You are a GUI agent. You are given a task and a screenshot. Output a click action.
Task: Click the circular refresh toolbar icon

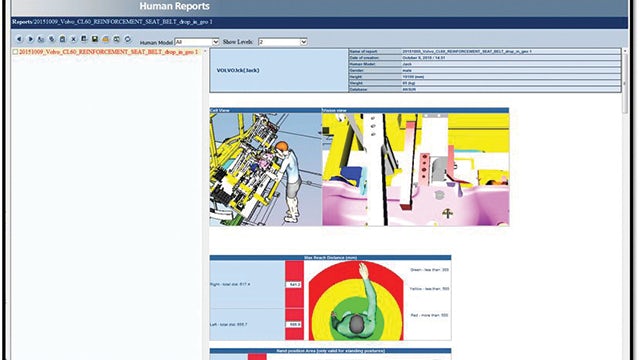[x=128, y=39]
